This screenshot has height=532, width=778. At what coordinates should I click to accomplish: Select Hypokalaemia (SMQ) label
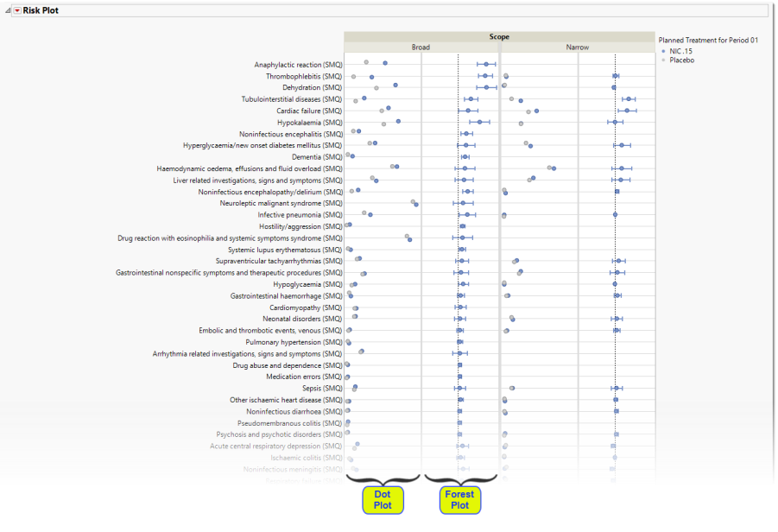pyautogui.click(x=310, y=123)
